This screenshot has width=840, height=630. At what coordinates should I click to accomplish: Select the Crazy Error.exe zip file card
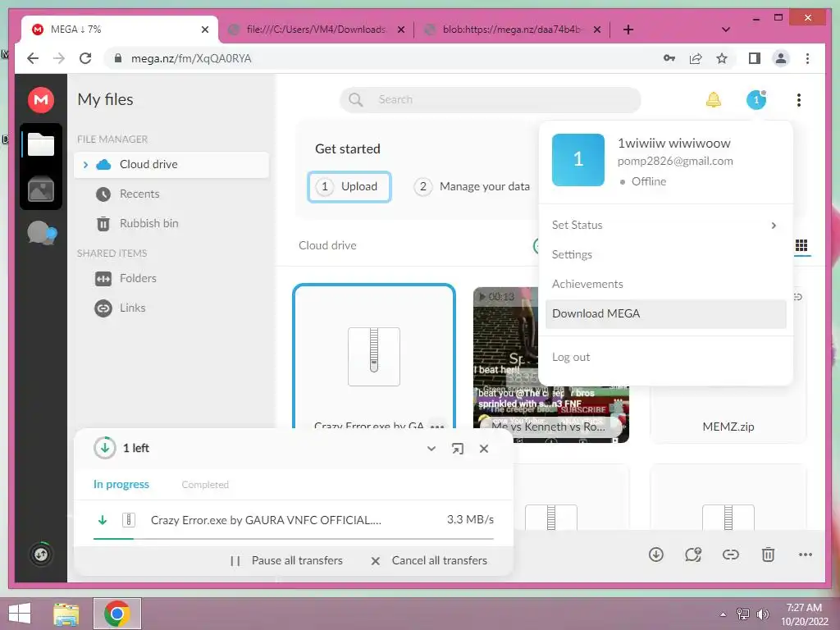(374, 356)
